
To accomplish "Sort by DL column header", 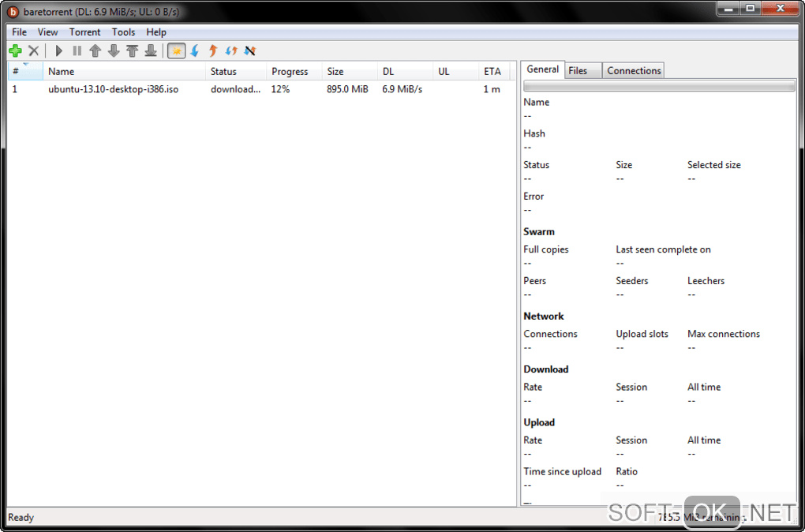I will pos(405,71).
